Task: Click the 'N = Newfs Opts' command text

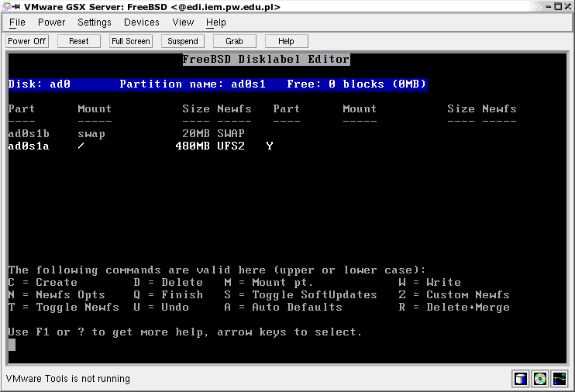Action: click(x=57, y=295)
